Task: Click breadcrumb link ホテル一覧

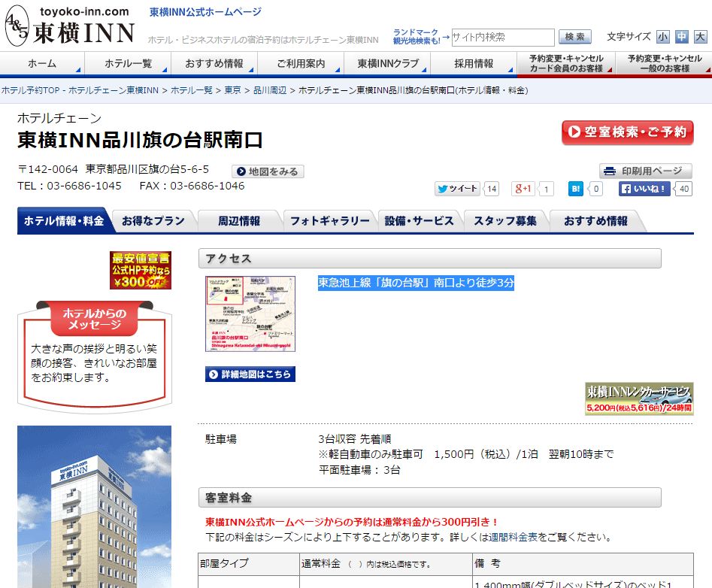Action: coord(192,90)
